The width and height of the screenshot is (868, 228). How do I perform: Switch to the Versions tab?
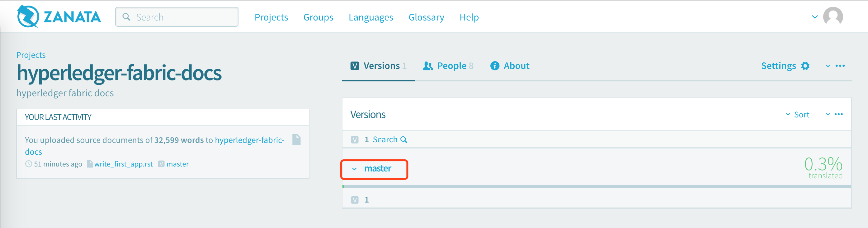[x=378, y=66]
